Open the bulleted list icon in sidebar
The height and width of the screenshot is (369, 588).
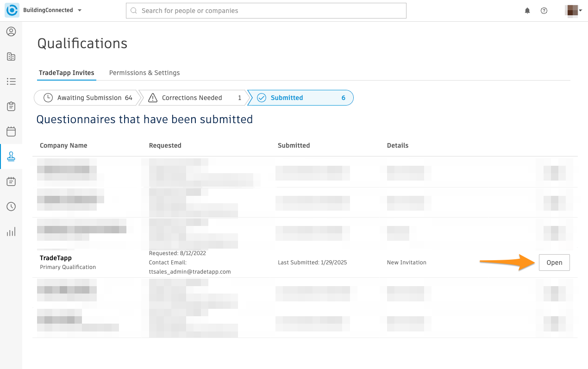[x=11, y=81]
